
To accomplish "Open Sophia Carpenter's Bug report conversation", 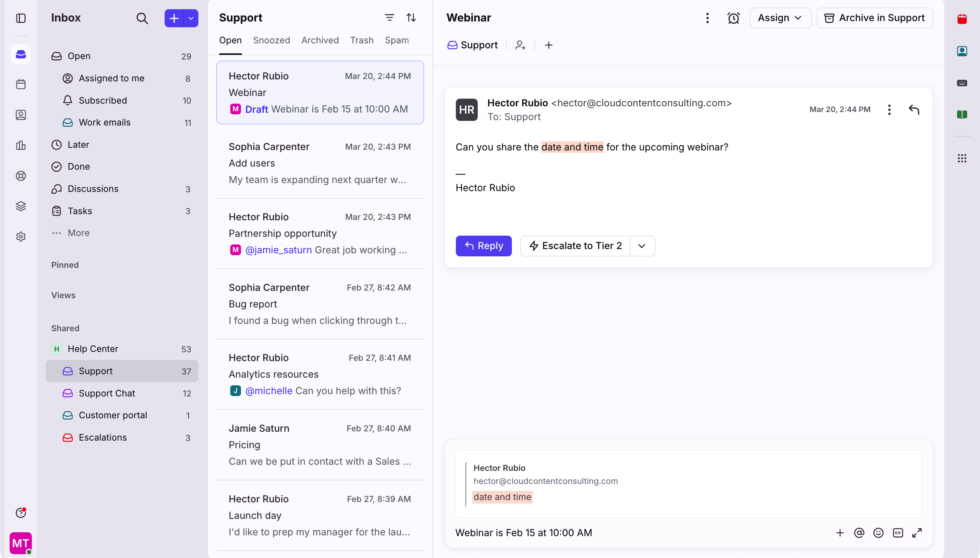I will coord(320,304).
